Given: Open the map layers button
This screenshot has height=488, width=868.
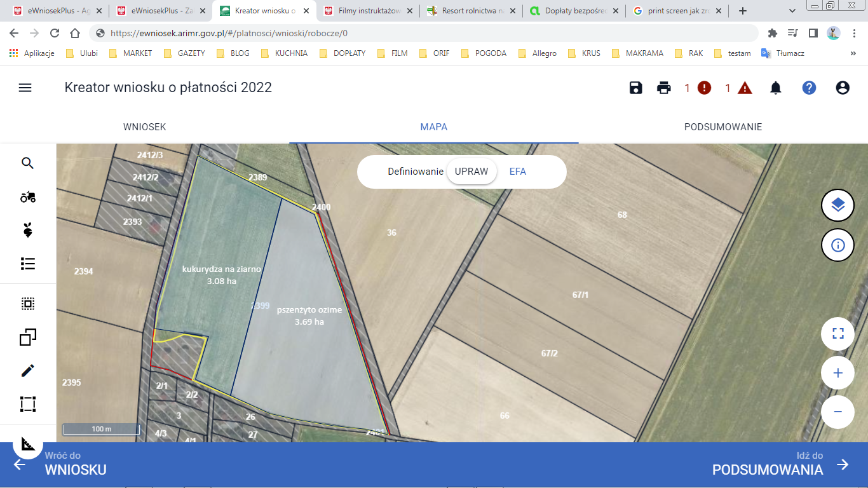Looking at the screenshot, I should [x=837, y=205].
